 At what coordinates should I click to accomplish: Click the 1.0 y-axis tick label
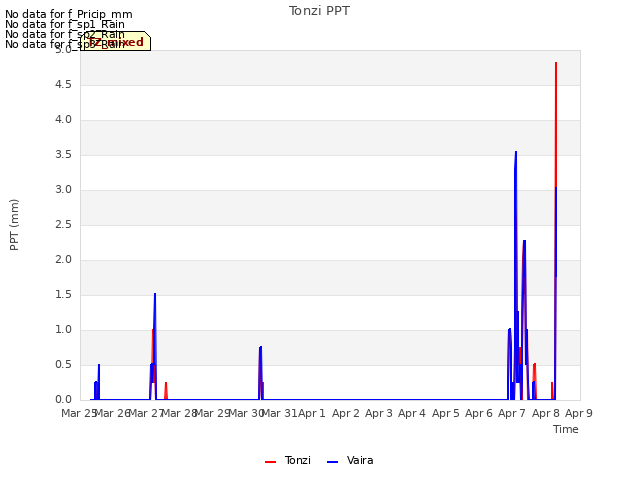click(x=63, y=330)
